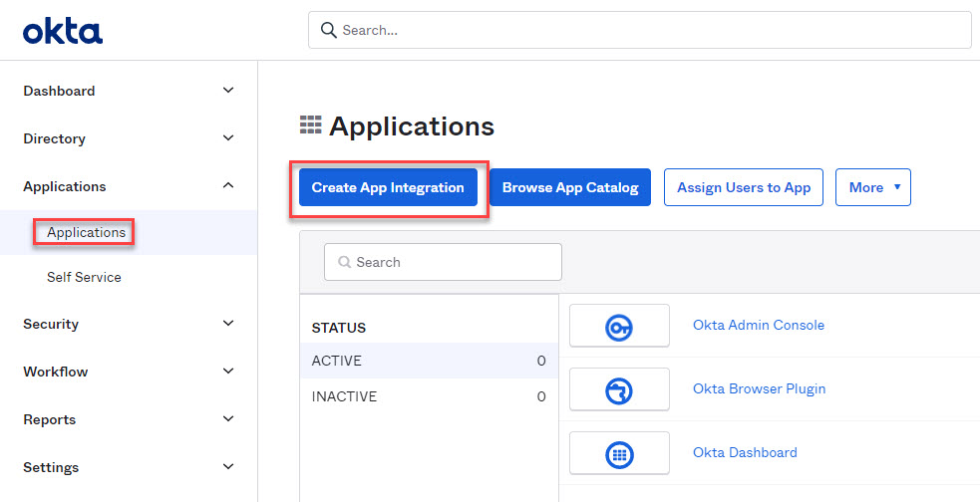Open Workflow in the sidebar
The width and height of the screenshot is (980, 502).
56,372
